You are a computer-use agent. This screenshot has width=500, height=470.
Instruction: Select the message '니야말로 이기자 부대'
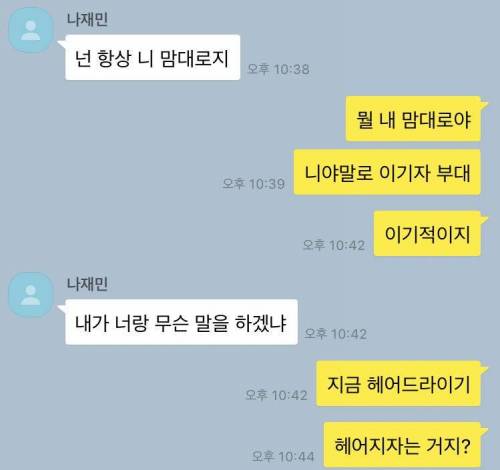pos(387,172)
